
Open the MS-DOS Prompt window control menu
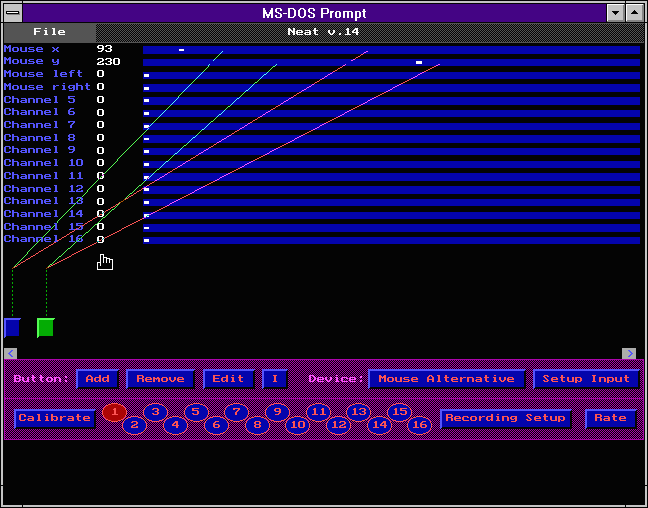[x=13, y=13]
